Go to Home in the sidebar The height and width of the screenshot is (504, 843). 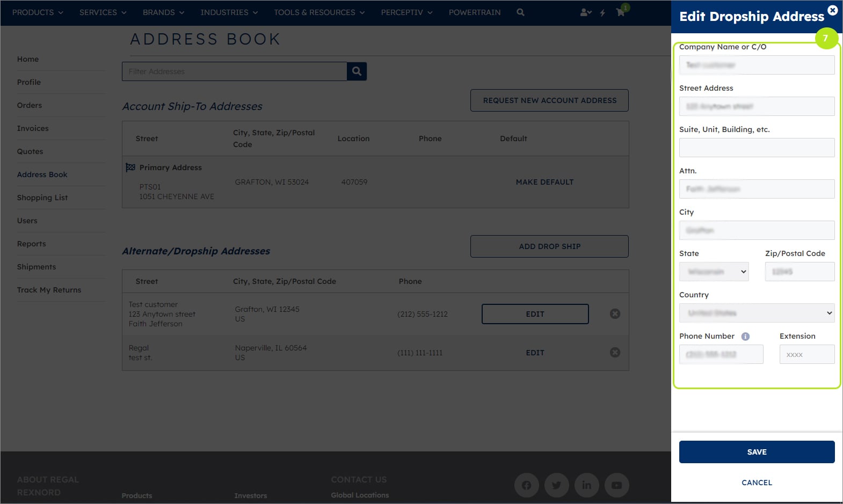coord(28,59)
